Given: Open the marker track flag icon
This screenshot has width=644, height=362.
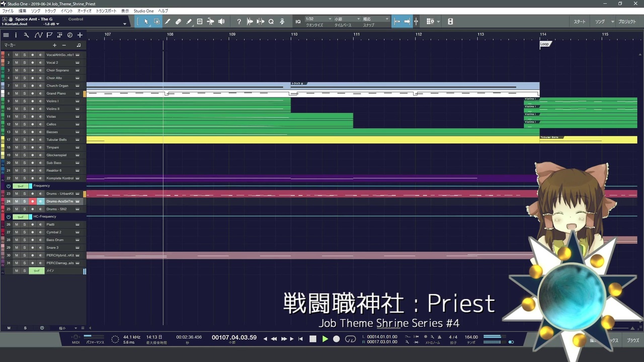Looking at the screenshot, I should coord(49,35).
